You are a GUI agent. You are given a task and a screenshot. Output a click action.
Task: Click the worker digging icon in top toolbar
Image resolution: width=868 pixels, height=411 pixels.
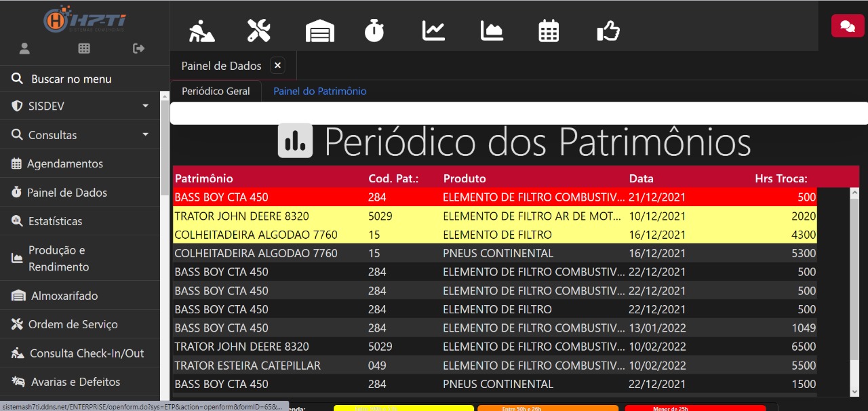click(201, 31)
